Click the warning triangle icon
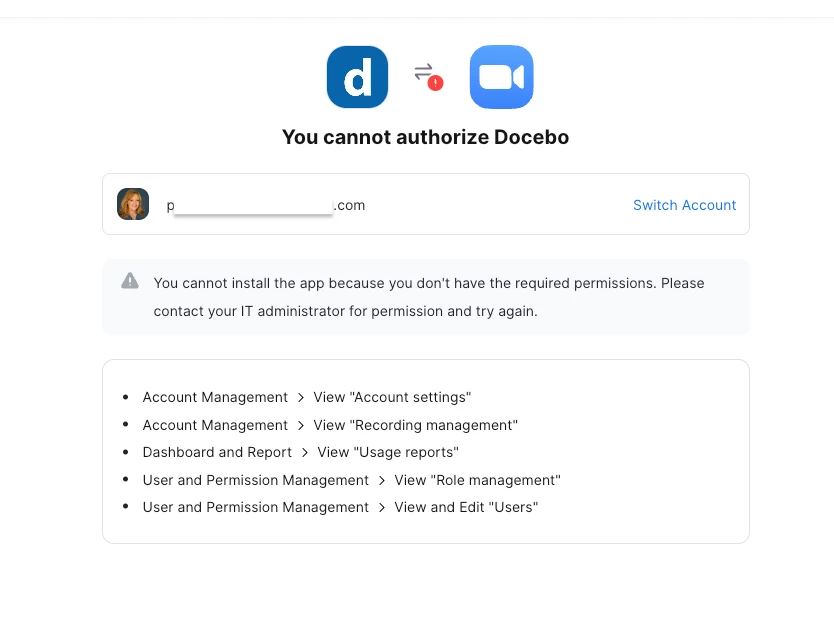Screen dimensions: 834x635 pos(130,281)
